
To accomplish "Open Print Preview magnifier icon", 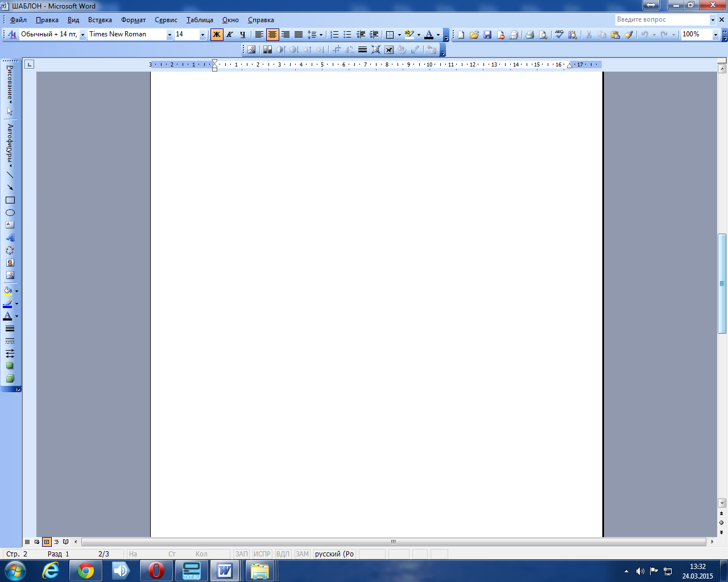I will (x=543, y=35).
